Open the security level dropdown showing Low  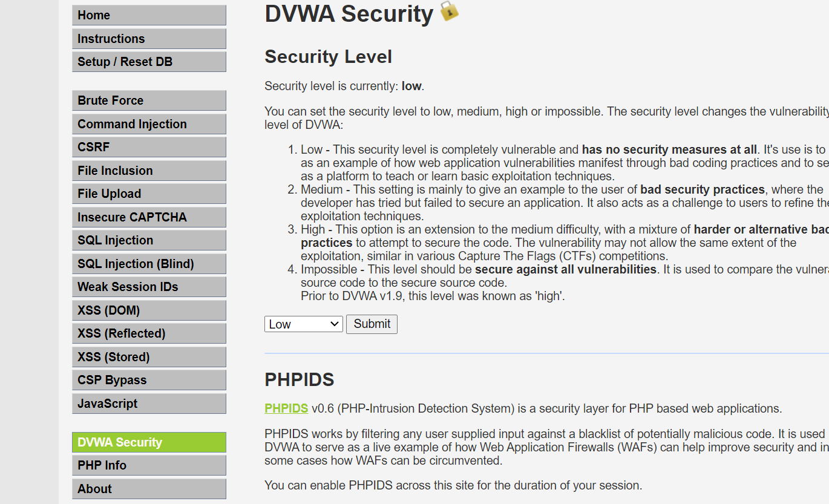tap(304, 324)
